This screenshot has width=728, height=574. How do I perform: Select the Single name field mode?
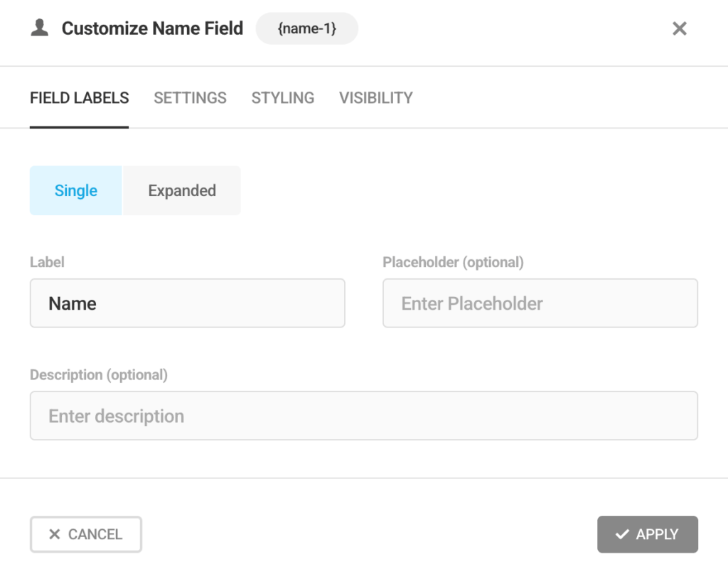[x=76, y=190]
